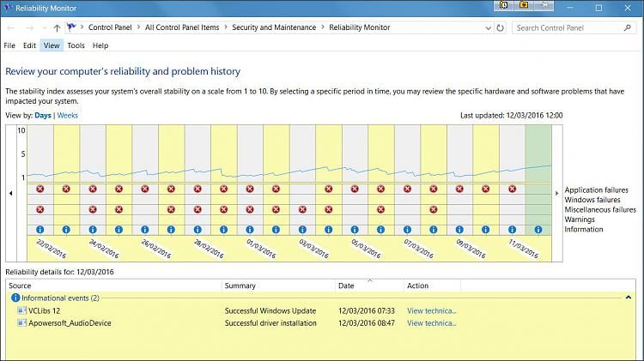The width and height of the screenshot is (644, 361).
Task: Click the application failure icon for 01/03/2016
Action: pyautogui.click(x=250, y=189)
